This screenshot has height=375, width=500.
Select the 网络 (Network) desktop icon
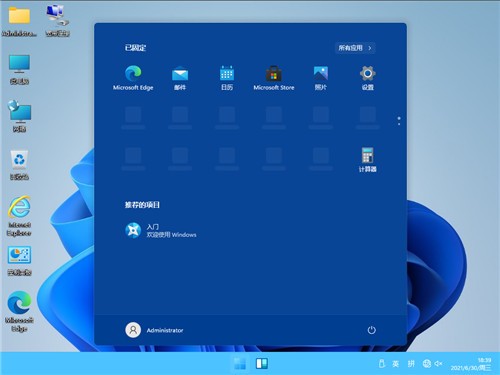[19, 117]
